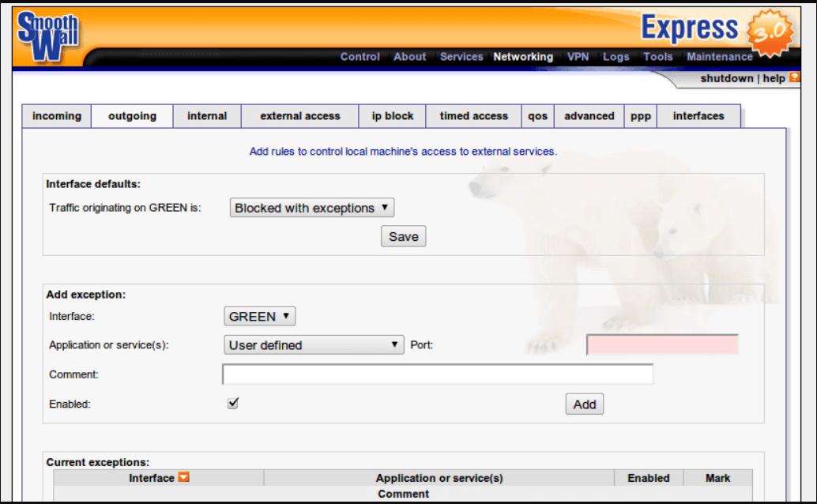Switch to the interfaces tab
This screenshot has height=504, width=817.
click(x=698, y=115)
